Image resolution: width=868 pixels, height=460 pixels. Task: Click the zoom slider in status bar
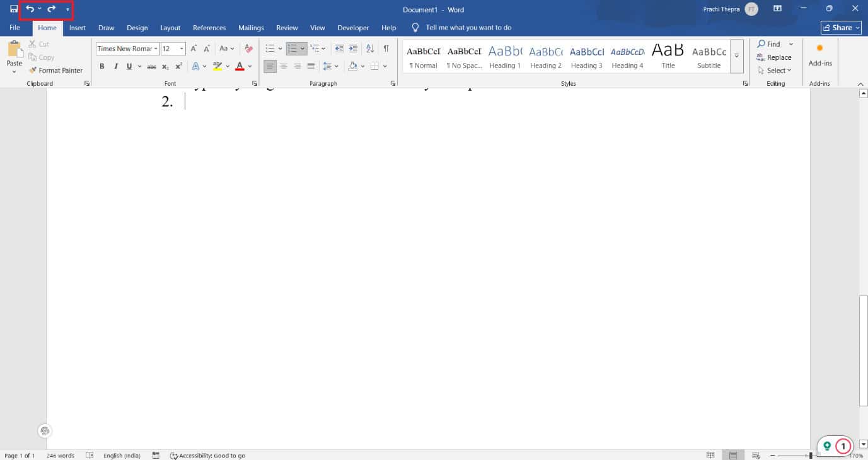(x=811, y=455)
